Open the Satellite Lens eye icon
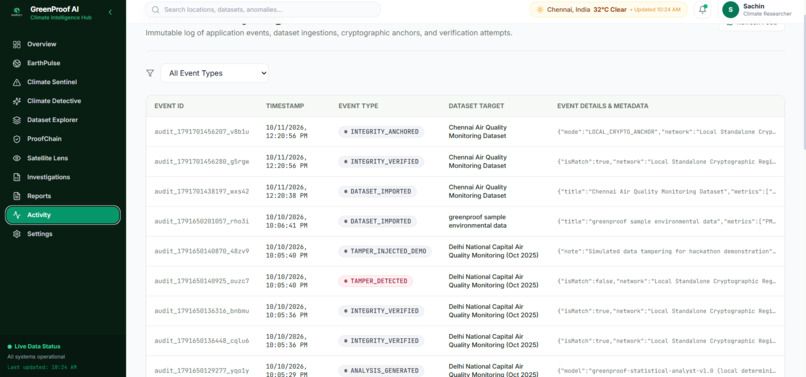 pos(16,158)
